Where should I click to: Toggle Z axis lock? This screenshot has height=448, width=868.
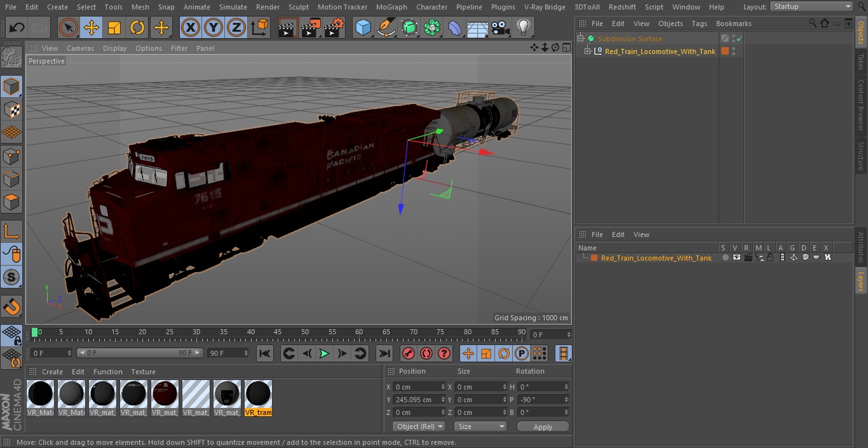236,27
